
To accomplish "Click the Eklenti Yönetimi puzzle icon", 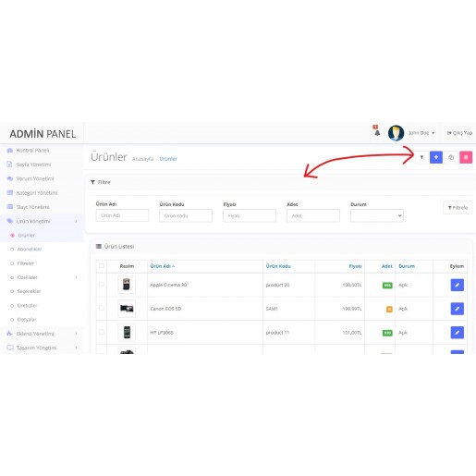I will [x=10, y=334].
